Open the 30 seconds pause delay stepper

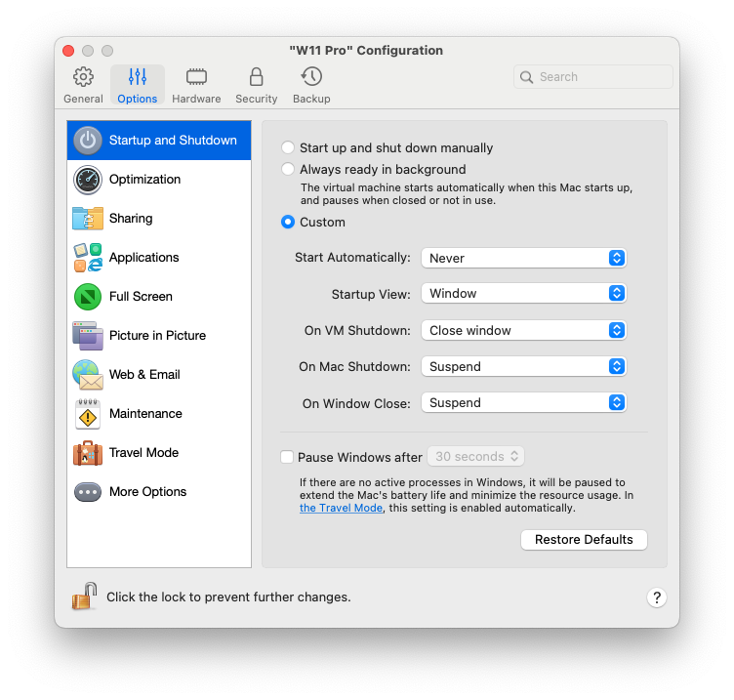(x=475, y=457)
